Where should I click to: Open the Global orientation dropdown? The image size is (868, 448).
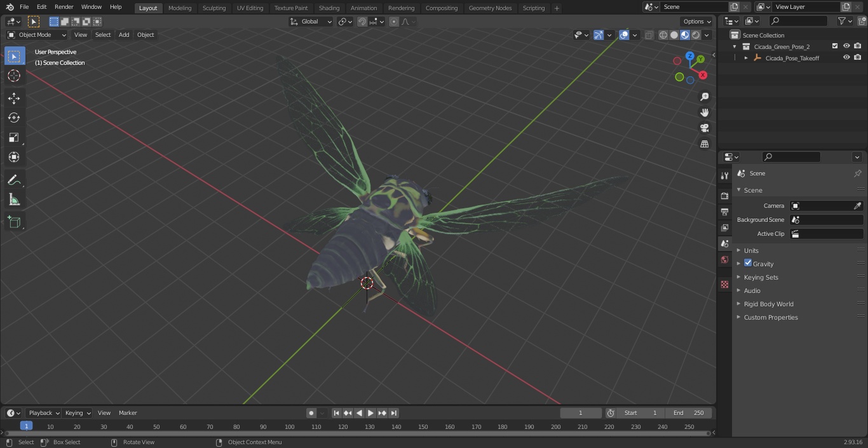tap(311, 22)
